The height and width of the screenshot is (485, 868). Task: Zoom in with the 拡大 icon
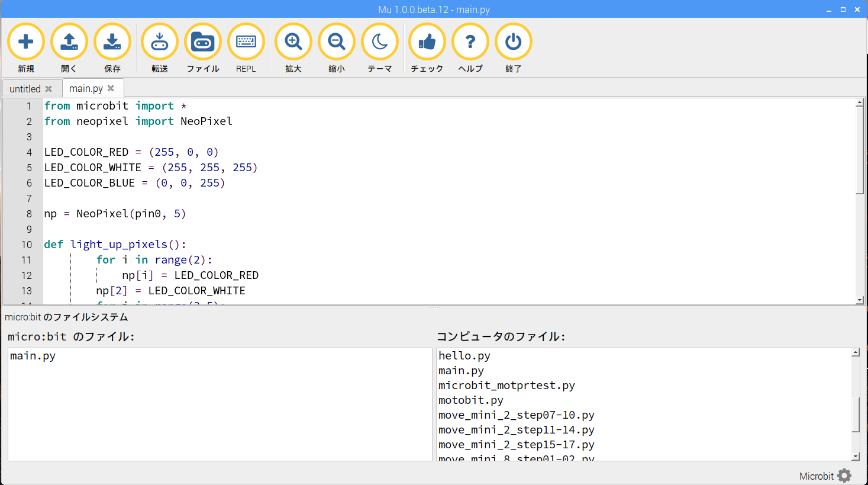tap(293, 41)
